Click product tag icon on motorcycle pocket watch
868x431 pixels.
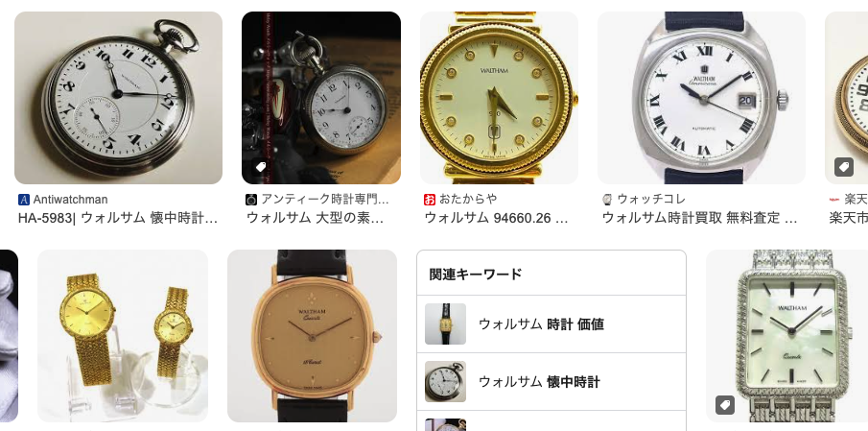click(x=261, y=167)
